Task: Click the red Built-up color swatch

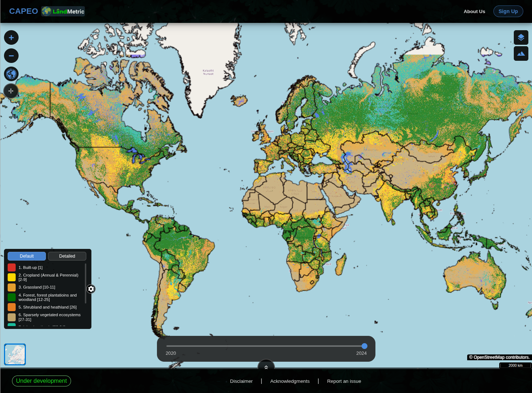Action: 12,267
